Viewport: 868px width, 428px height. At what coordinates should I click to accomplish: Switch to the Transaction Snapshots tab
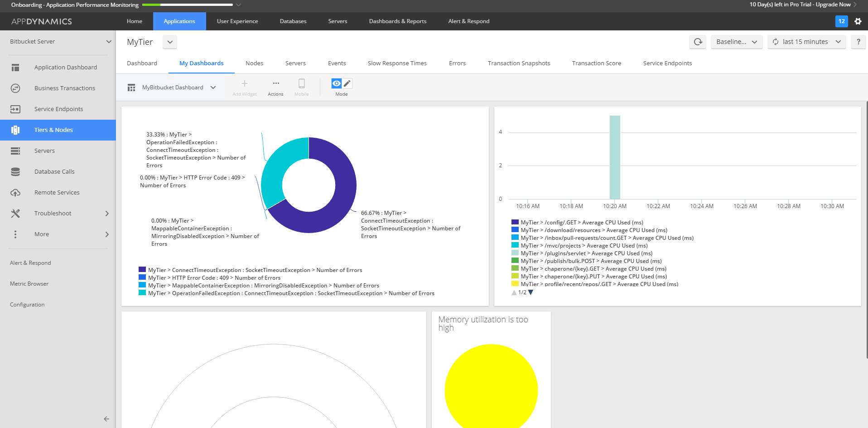click(519, 63)
